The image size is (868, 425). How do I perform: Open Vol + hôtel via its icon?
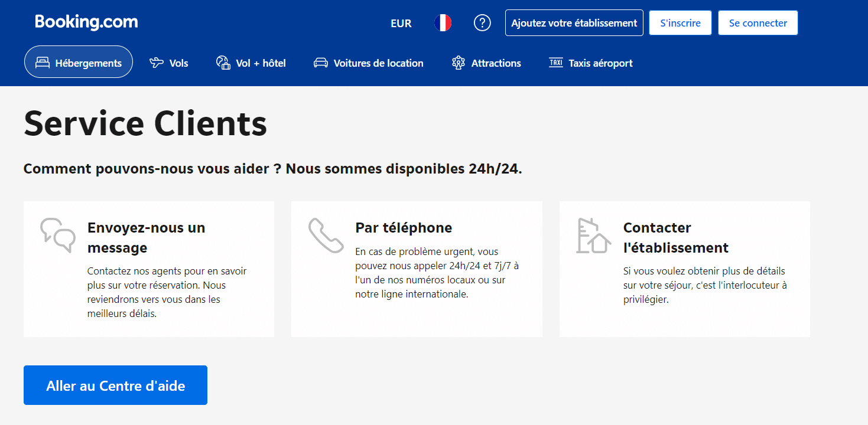[223, 61]
